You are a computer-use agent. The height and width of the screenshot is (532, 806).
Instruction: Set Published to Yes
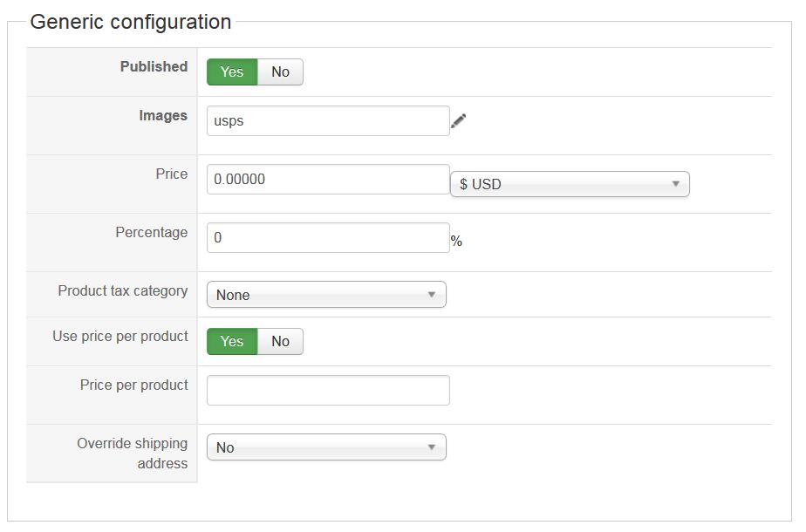[232, 72]
